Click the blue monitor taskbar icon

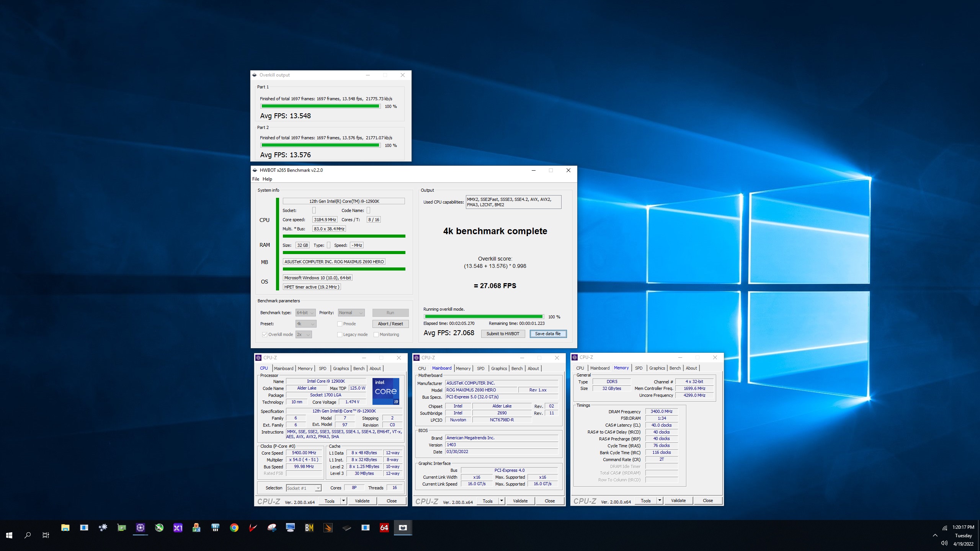(291, 528)
